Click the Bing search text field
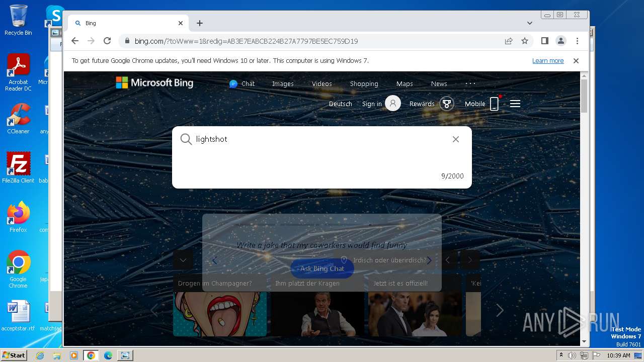The image size is (644, 362). (x=322, y=139)
